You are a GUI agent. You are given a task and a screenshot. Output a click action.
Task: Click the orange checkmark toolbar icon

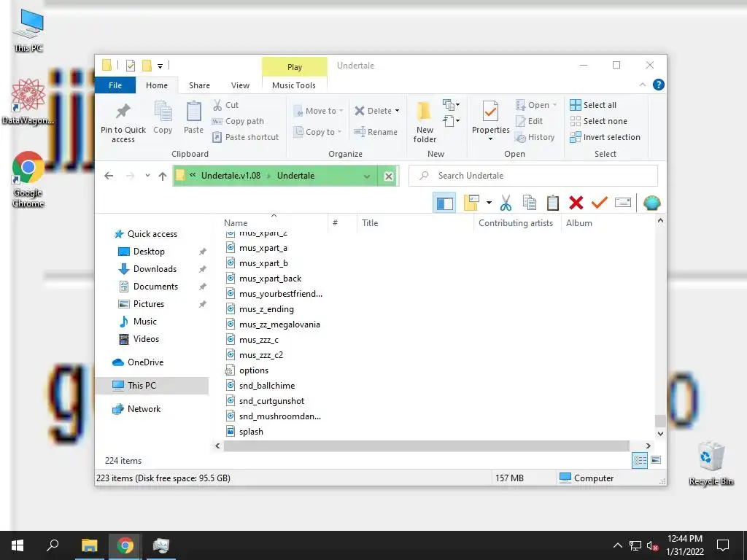click(x=600, y=203)
